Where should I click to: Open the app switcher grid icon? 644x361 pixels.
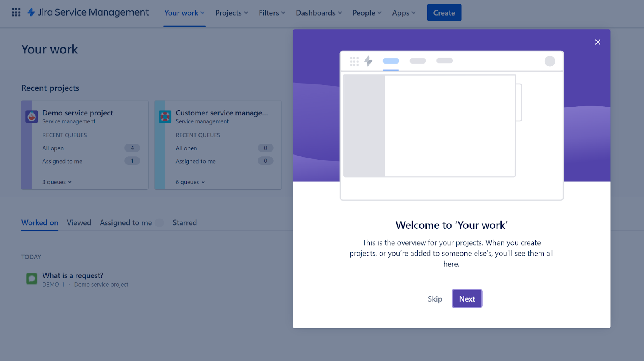[x=16, y=12]
